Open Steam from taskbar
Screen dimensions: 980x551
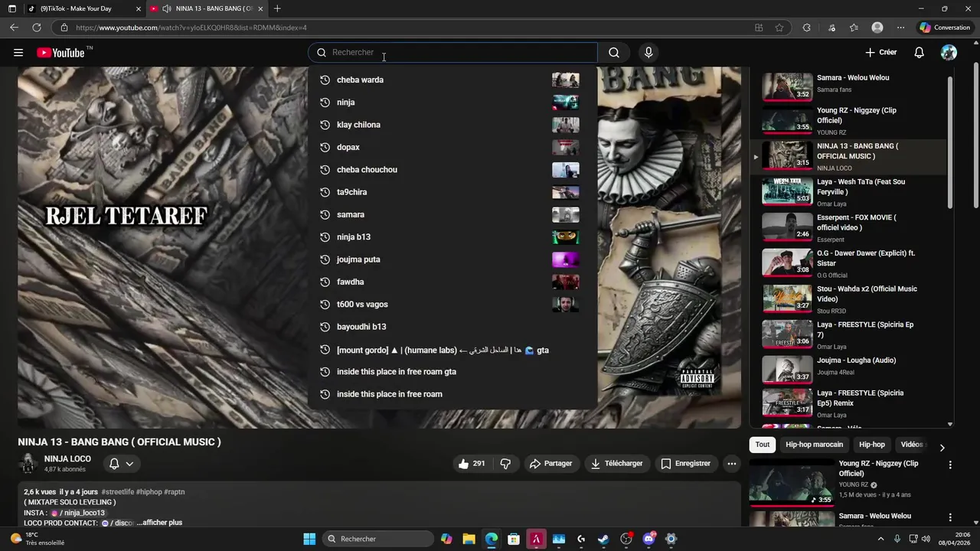point(603,539)
